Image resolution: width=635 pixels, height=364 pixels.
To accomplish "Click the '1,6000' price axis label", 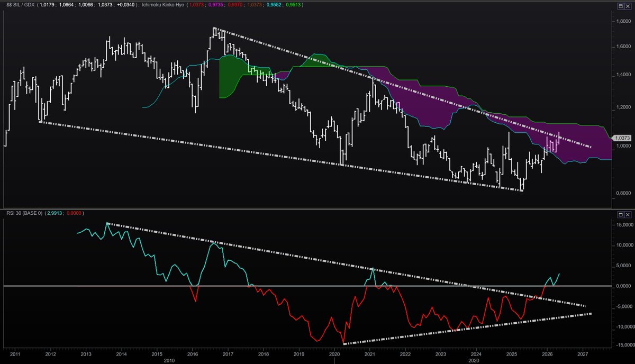I will point(623,47).
